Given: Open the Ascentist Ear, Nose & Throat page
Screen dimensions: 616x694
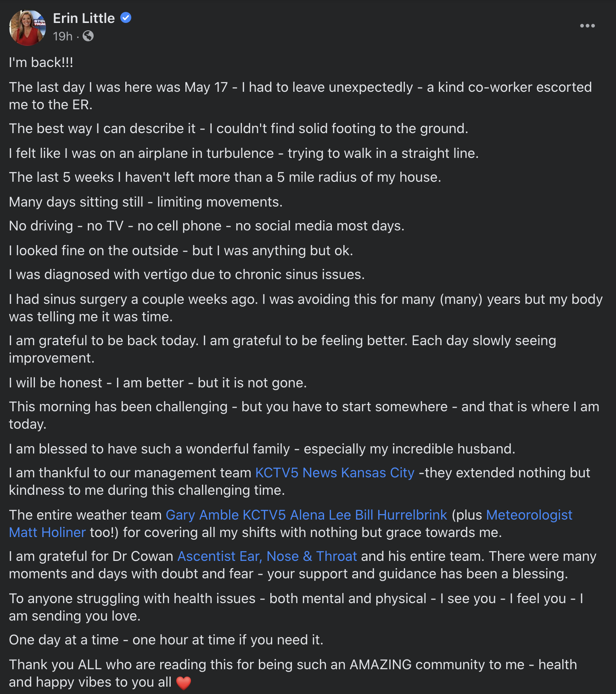Looking at the screenshot, I should [x=267, y=556].
